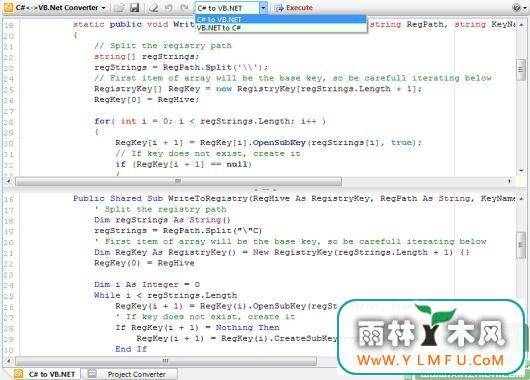Click the 'End If' line
Viewport: 530px width, 380px height.
tap(131, 349)
